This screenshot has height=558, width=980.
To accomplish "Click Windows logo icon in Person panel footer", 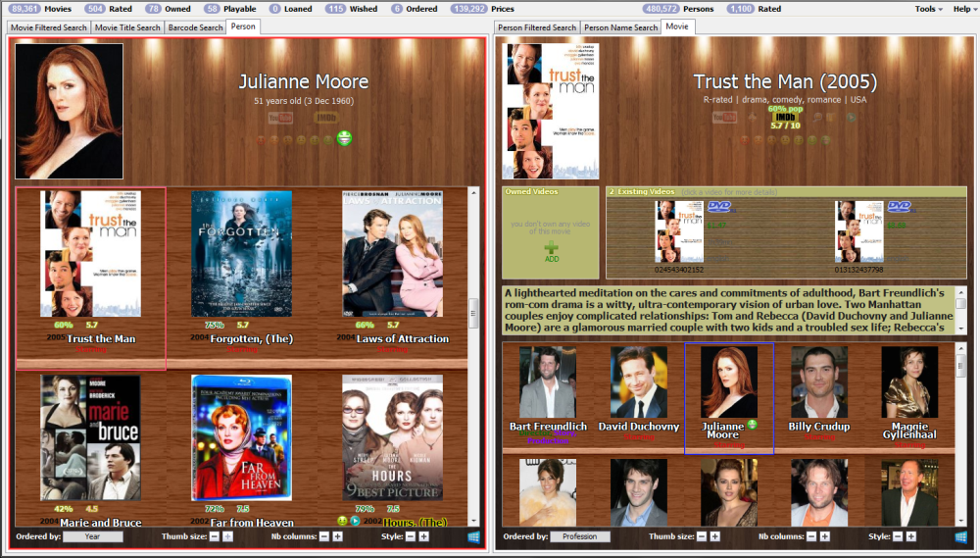I will pos(473,536).
